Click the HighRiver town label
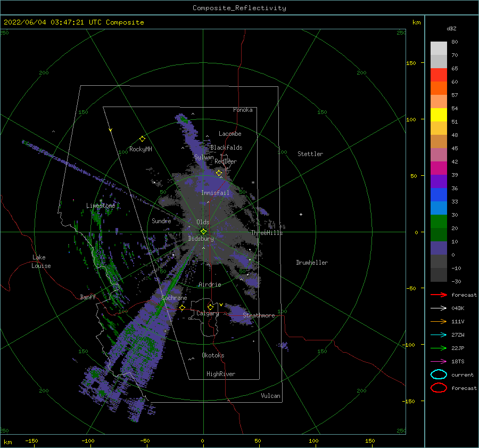Viewport: 479px width, 448px height. (221, 374)
